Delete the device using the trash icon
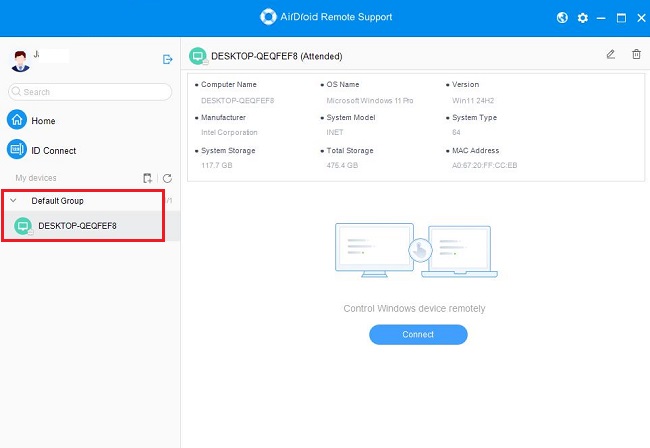The width and height of the screenshot is (650, 448). (x=636, y=54)
